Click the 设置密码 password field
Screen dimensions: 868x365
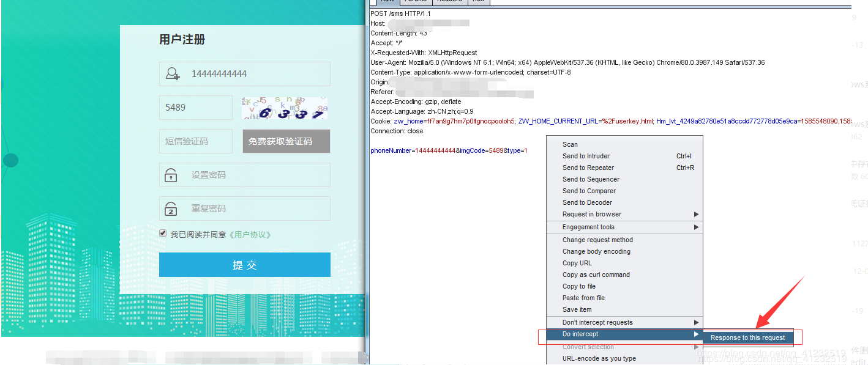point(245,175)
